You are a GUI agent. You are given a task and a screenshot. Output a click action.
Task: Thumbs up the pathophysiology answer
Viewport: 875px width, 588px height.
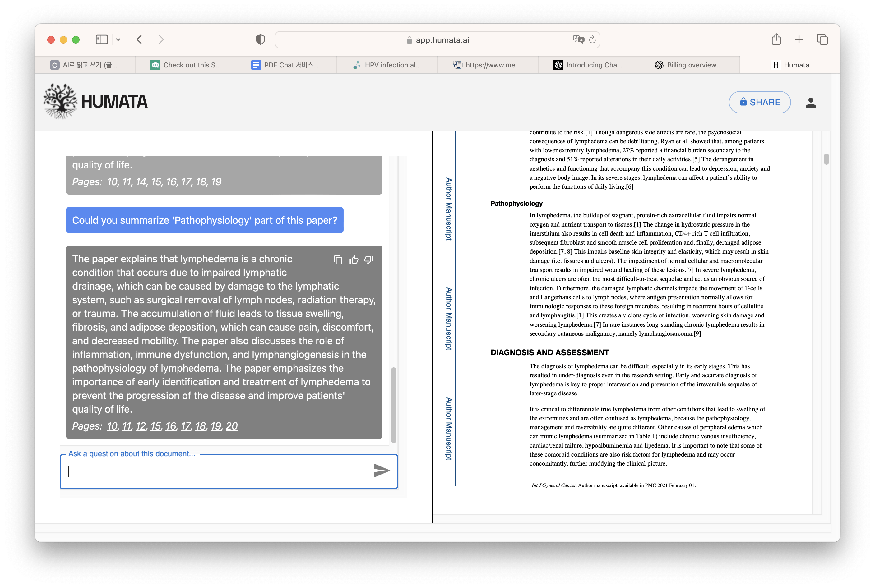tap(354, 260)
